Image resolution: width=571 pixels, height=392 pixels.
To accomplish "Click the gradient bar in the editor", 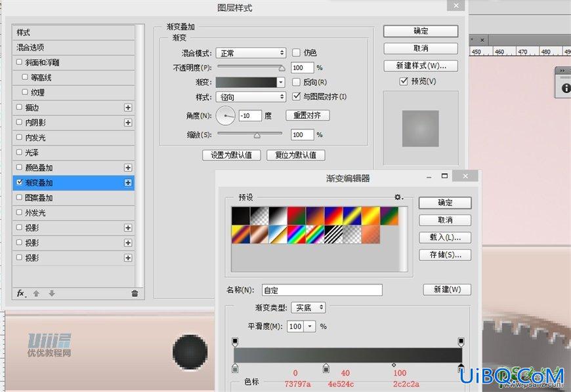I will coord(348,355).
